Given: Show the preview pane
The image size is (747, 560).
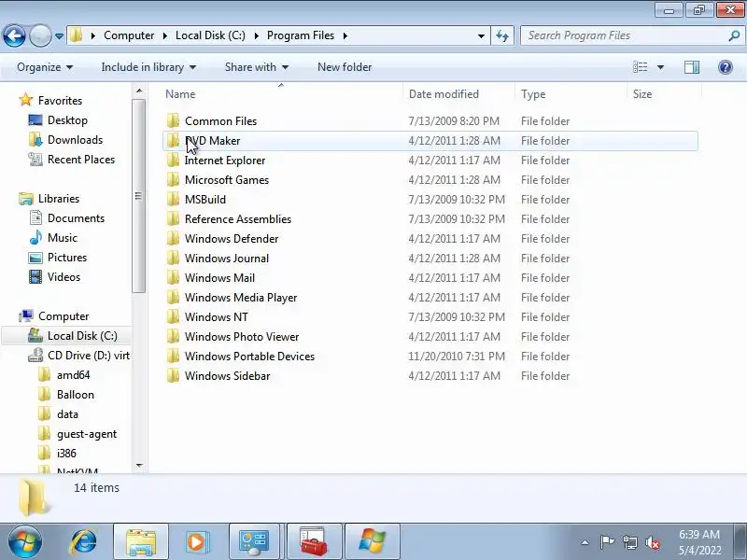Looking at the screenshot, I should coord(692,67).
